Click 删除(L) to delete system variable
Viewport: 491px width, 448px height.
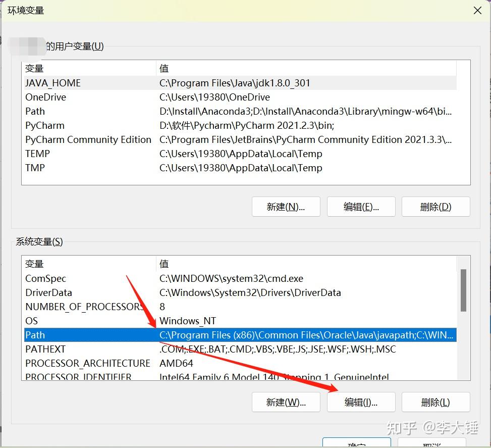pos(435,402)
